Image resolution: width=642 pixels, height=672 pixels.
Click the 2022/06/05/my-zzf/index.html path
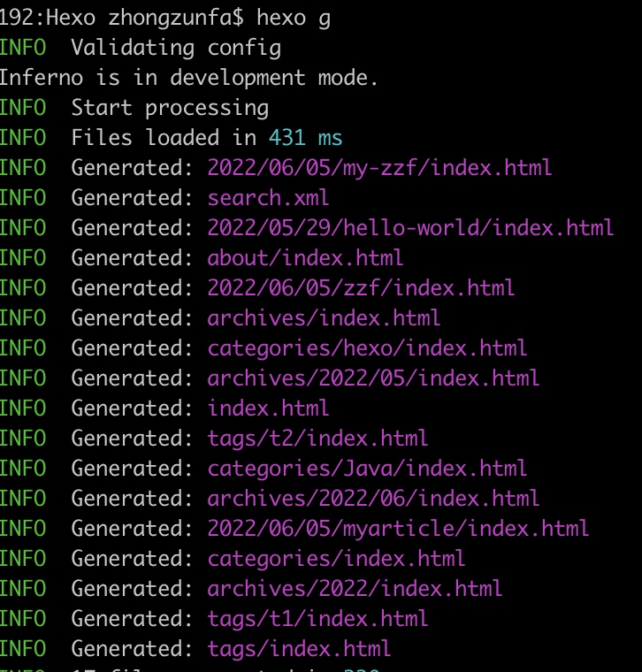[x=379, y=168]
